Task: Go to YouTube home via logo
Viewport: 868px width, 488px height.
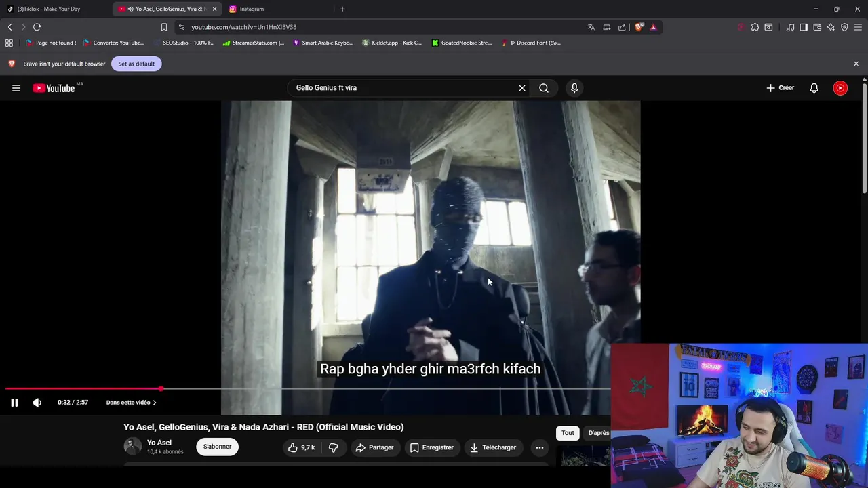Action: (x=54, y=88)
